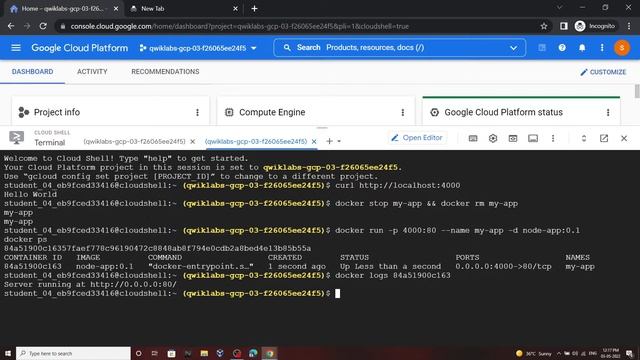
Task: Open File Explorer from the taskbar
Action: point(204,353)
